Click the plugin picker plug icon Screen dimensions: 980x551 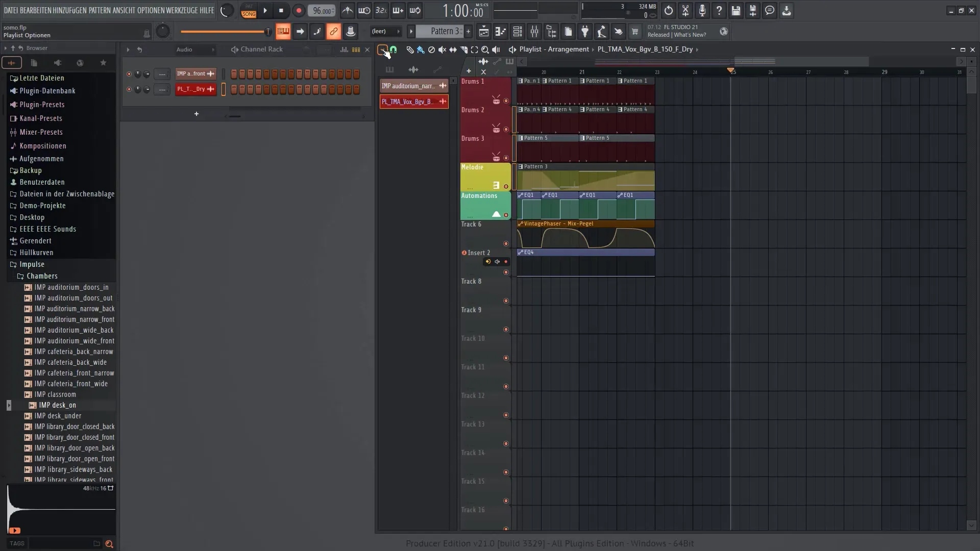click(x=585, y=32)
